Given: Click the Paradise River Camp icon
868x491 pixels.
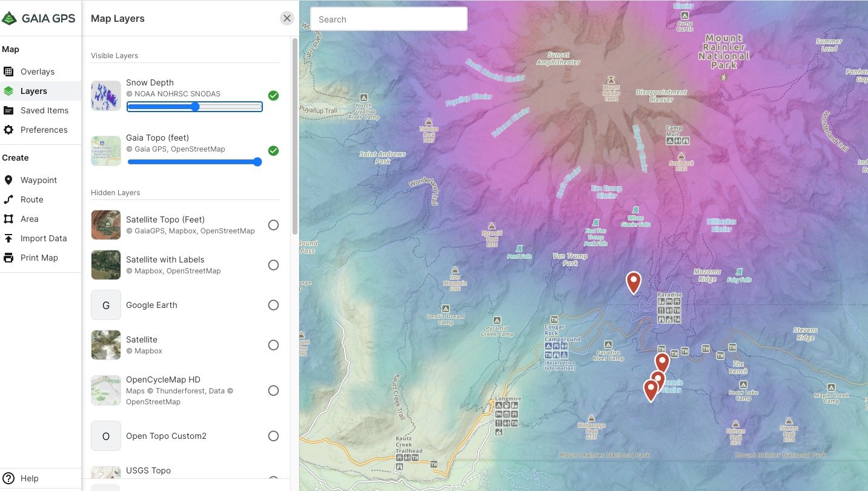Looking at the screenshot, I should pos(608,344).
